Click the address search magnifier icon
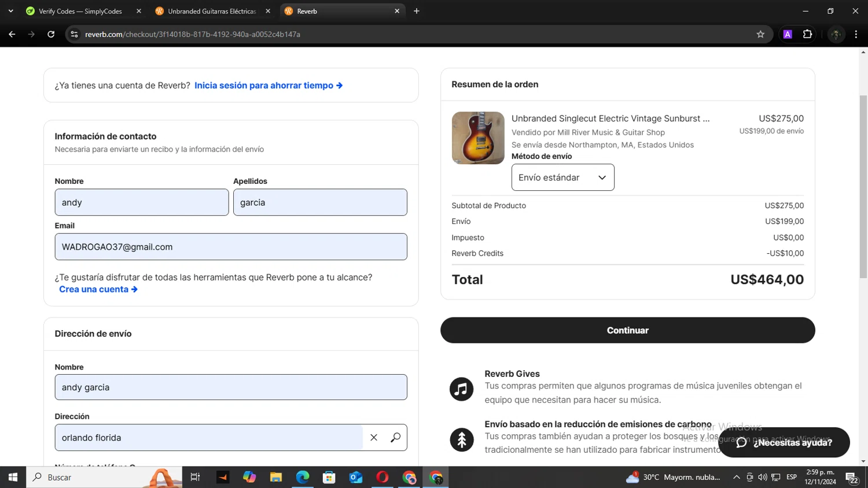 (396, 438)
